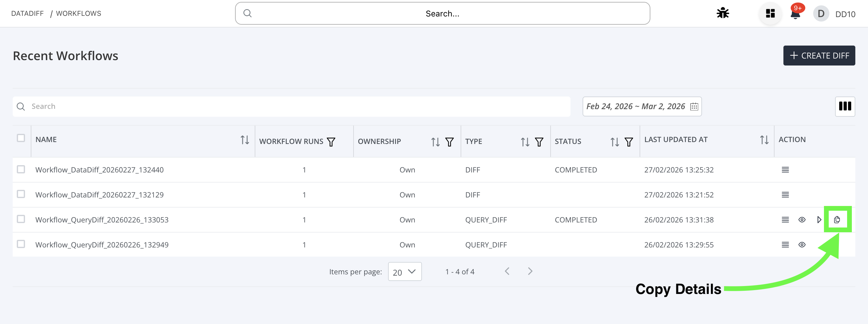Go to DATADIFF in the breadcrumb
This screenshot has width=868, height=324.
click(x=27, y=14)
